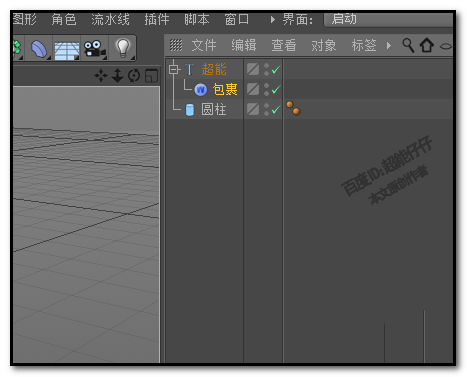Screen dimensions: 467x377
Task: Open Object Manager 编辑 menu
Action: pyautogui.click(x=244, y=45)
